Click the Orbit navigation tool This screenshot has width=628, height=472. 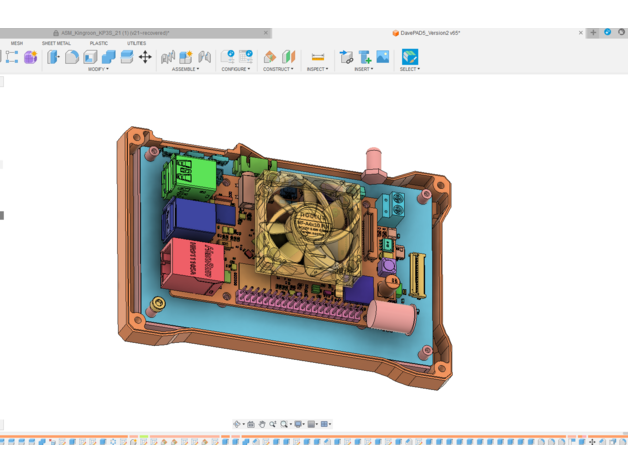pyautogui.click(x=238, y=424)
